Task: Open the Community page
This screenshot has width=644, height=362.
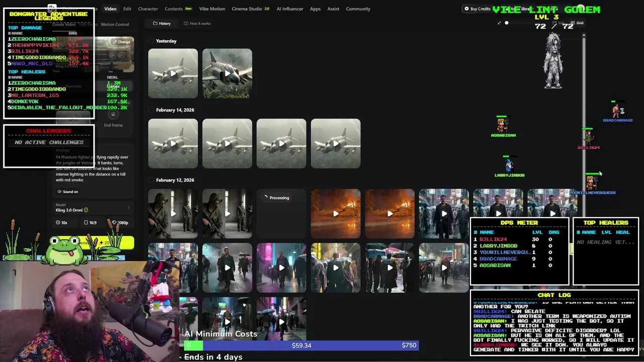Action: pyautogui.click(x=358, y=9)
